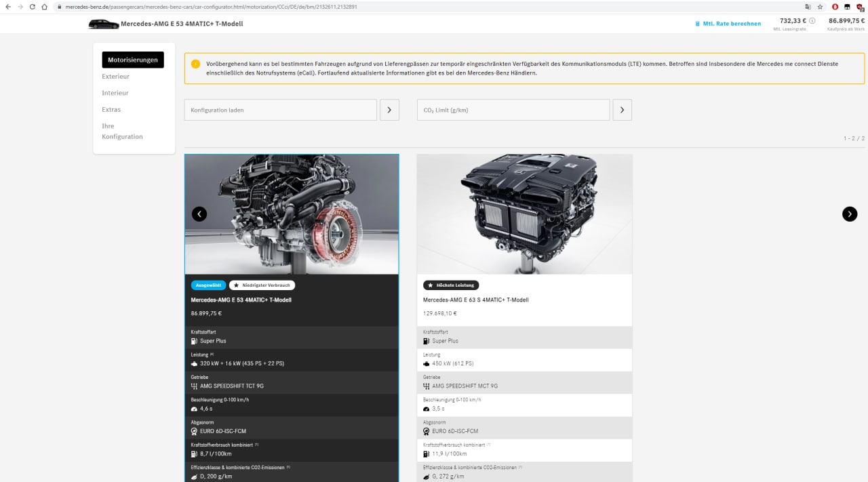Viewport: 868px width, 482px height.
Task: Click the header Kaufpreis 86.899,75 €
Action: coord(846,21)
